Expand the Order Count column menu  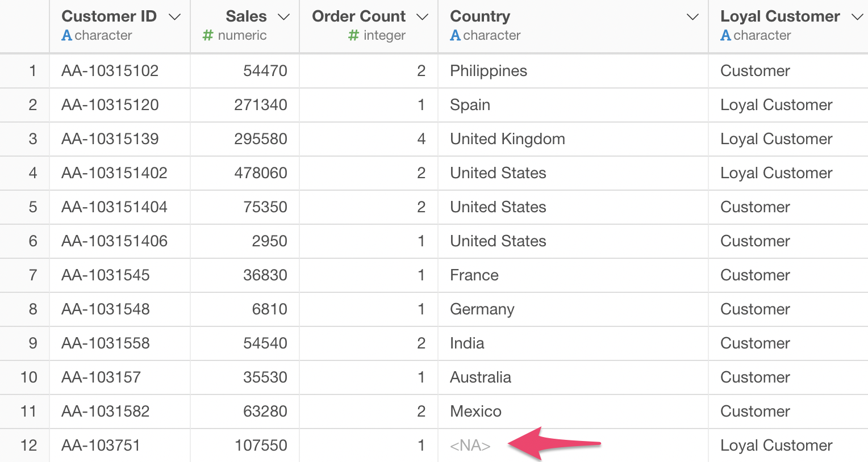pyautogui.click(x=422, y=17)
